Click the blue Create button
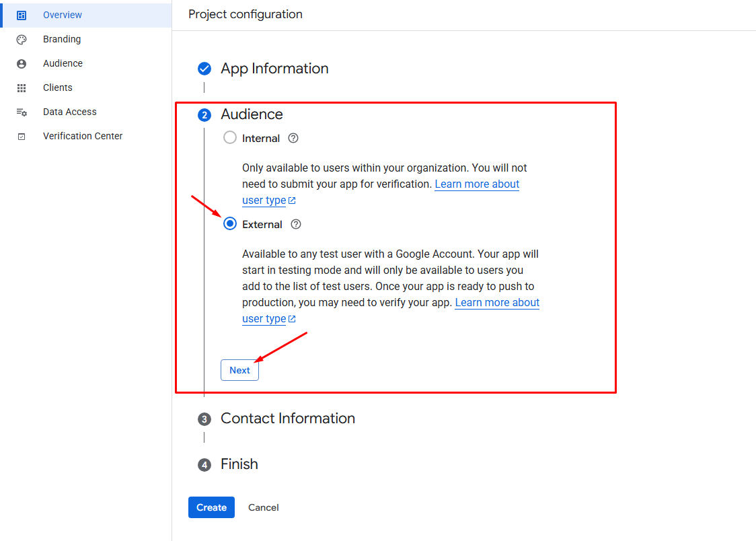Viewport: 756px width, 541px height. point(211,507)
